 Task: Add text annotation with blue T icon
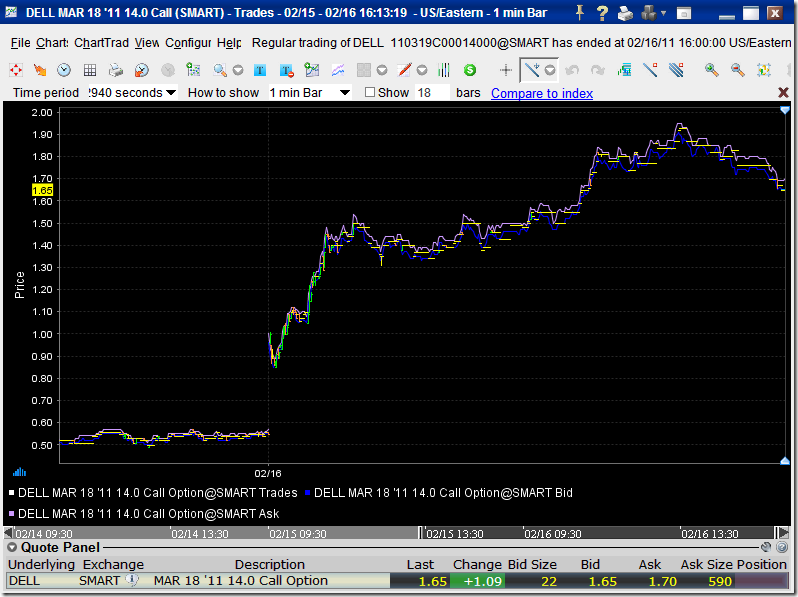tap(260, 70)
